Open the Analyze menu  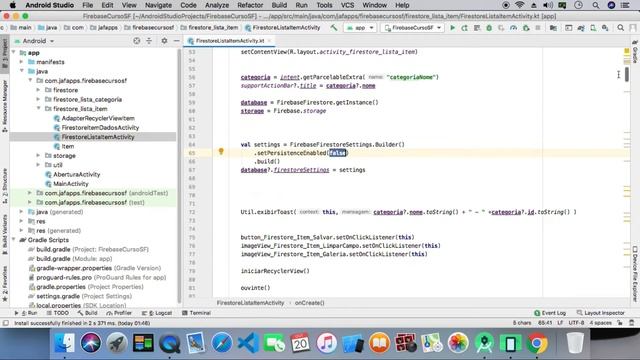click(217, 5)
